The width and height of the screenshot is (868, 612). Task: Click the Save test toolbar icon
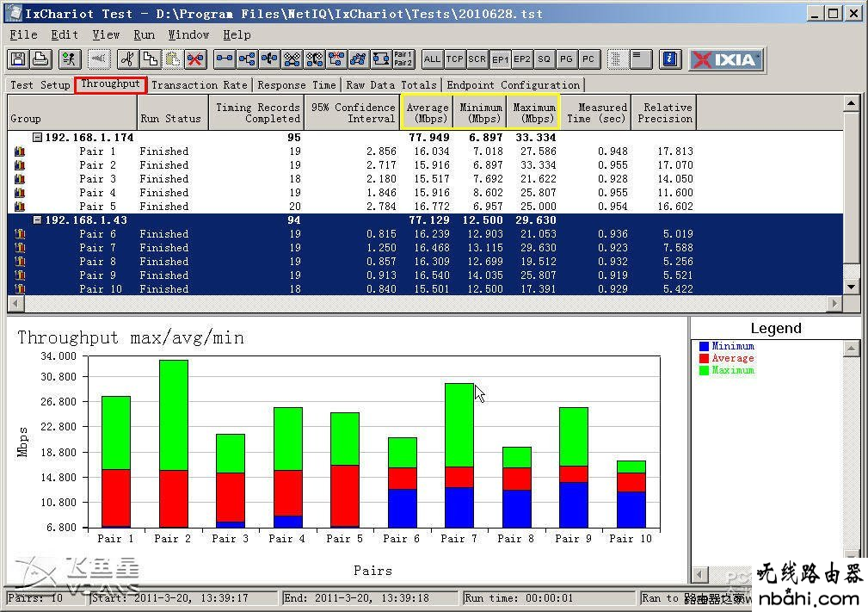coord(18,59)
